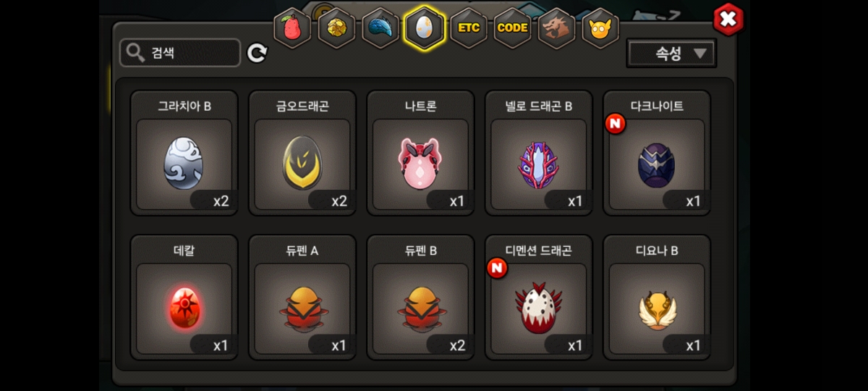
Task: Open the yellow cat face tab
Action: click(x=601, y=28)
